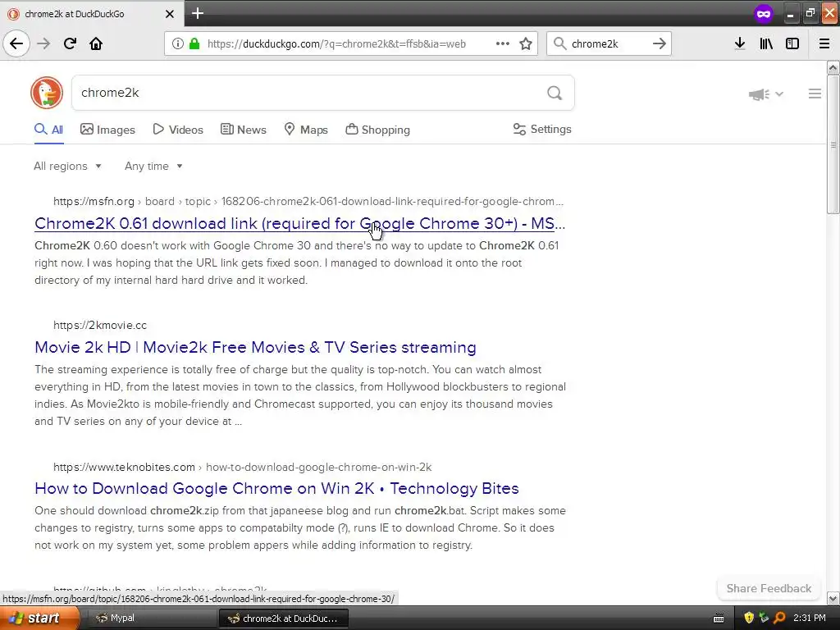Click the chrome2k.zip snippet text
Image resolution: width=840 pixels, height=630 pixels.
pos(300,527)
